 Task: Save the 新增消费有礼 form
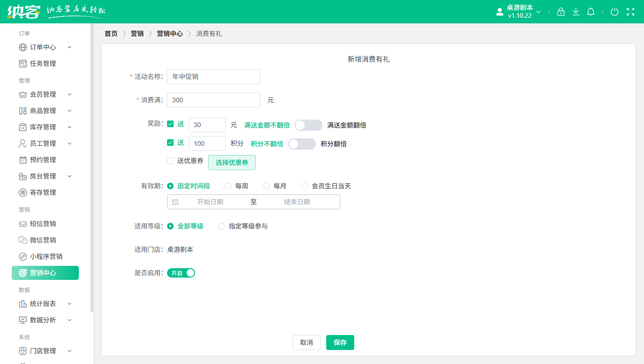click(340, 342)
